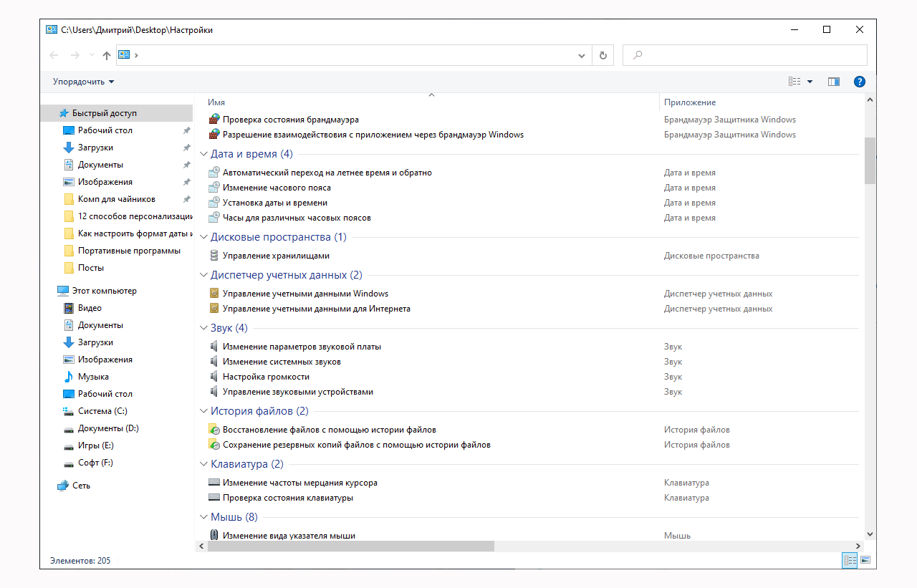
Task: Switch to the large thumbnails view icon in the status bar
Action: (865, 561)
